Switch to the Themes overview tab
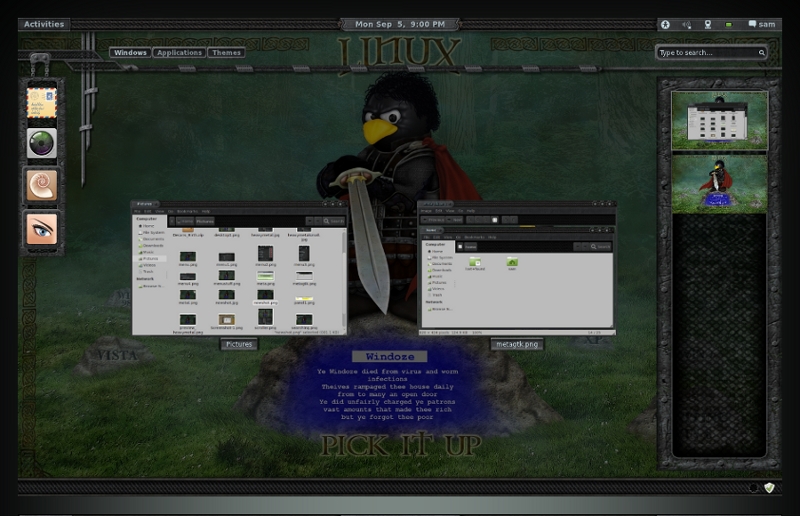This screenshot has height=516, width=800. (226, 53)
